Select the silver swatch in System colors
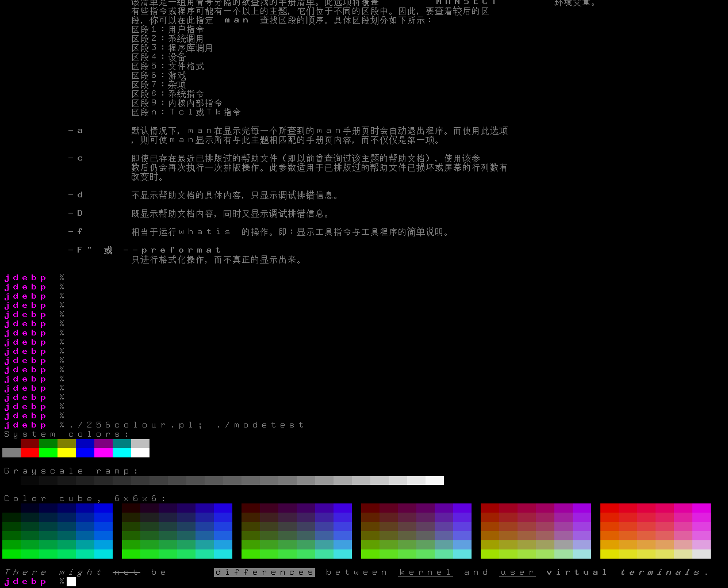This screenshot has height=588, width=728. (x=140, y=444)
